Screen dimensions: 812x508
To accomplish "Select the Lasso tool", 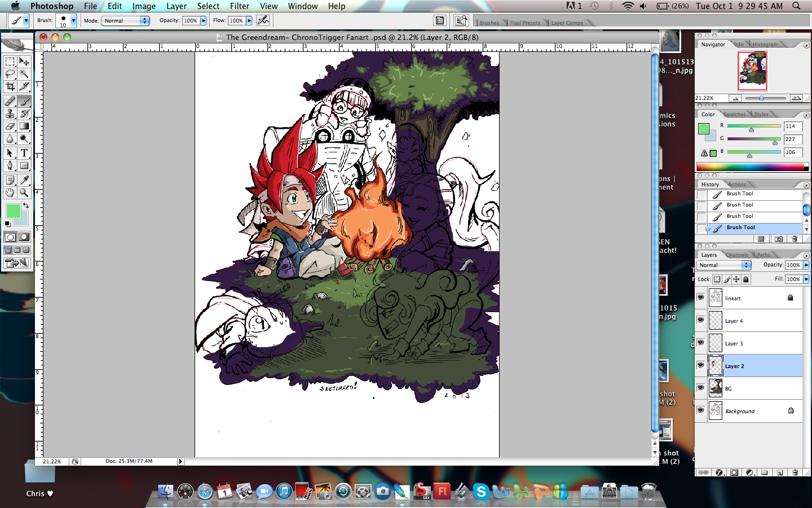I will (10, 74).
